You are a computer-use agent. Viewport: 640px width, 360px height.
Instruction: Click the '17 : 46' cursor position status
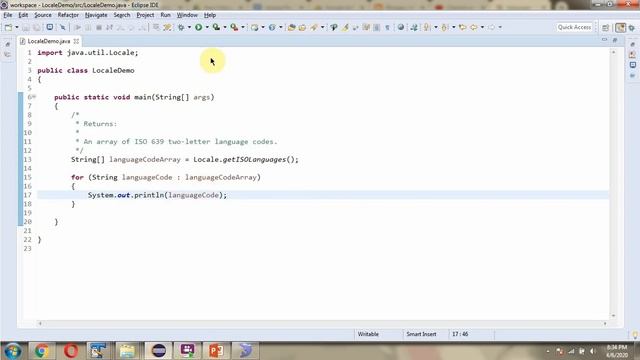(460, 334)
